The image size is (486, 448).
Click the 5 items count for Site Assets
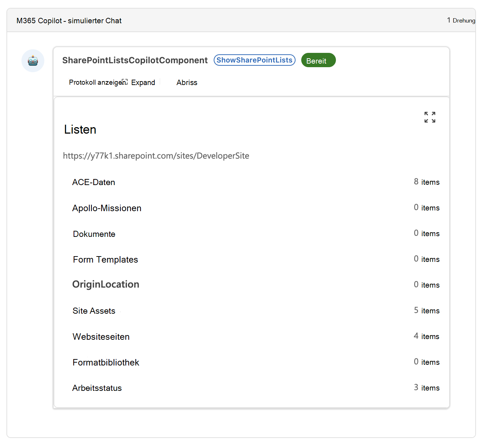coord(427,310)
